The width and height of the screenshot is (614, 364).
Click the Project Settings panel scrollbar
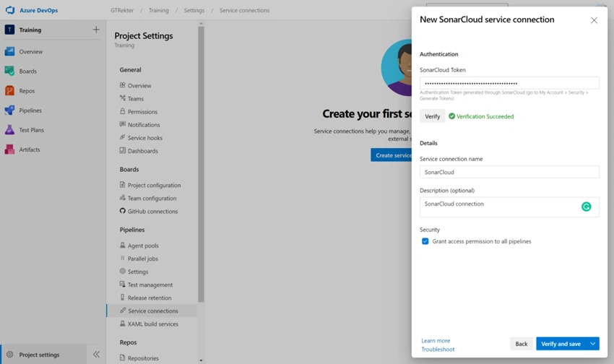tap(201, 165)
